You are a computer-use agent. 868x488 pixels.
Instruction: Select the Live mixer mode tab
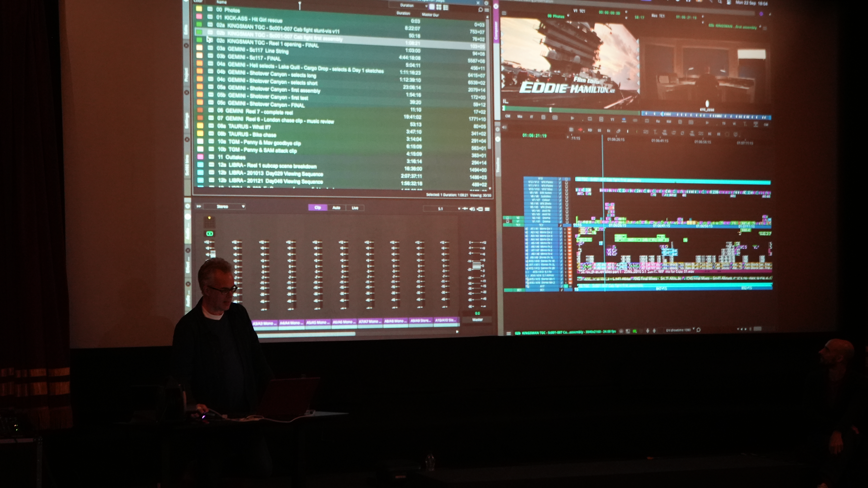[x=355, y=208]
